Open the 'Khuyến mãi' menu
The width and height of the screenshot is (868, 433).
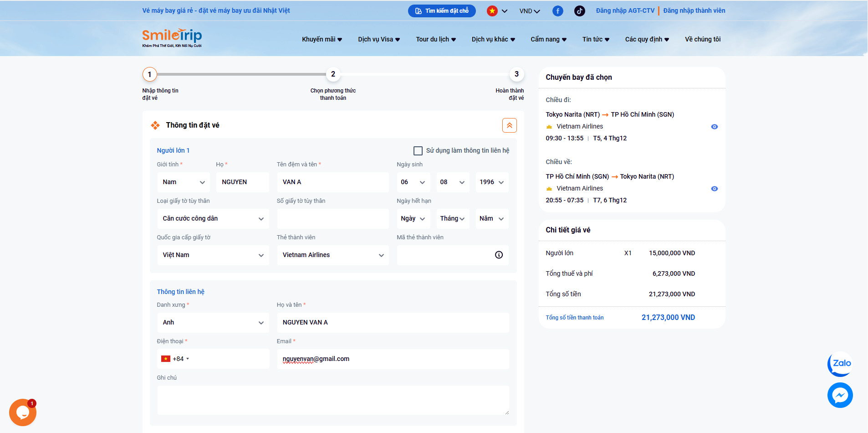[x=322, y=39]
